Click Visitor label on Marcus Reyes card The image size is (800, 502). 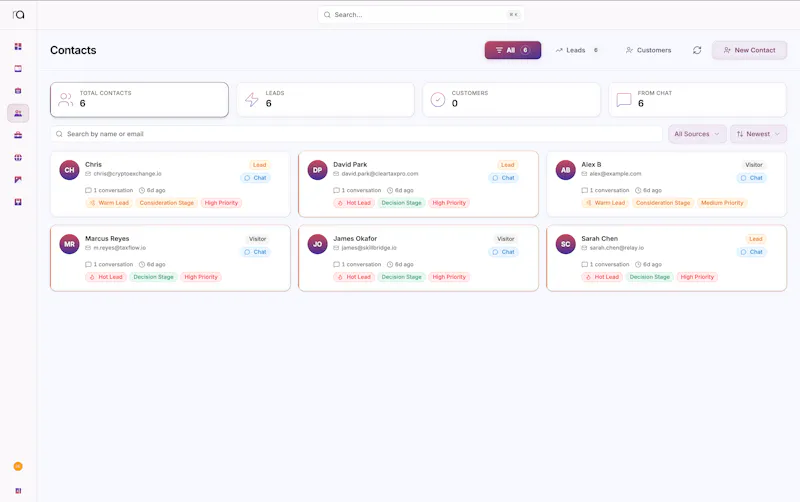pyautogui.click(x=258, y=239)
